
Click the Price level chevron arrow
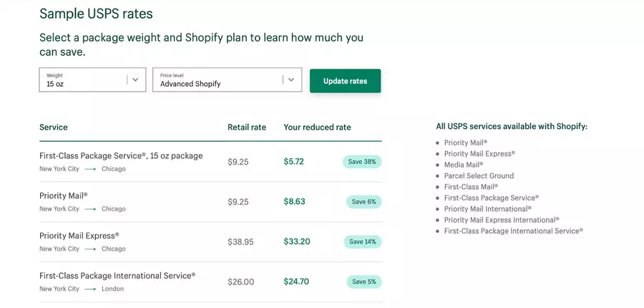tap(291, 80)
